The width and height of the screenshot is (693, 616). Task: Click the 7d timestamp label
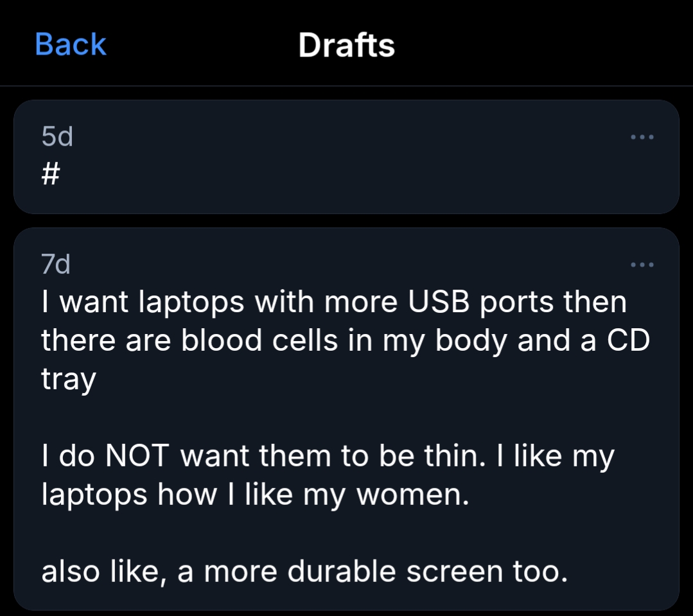tap(56, 265)
